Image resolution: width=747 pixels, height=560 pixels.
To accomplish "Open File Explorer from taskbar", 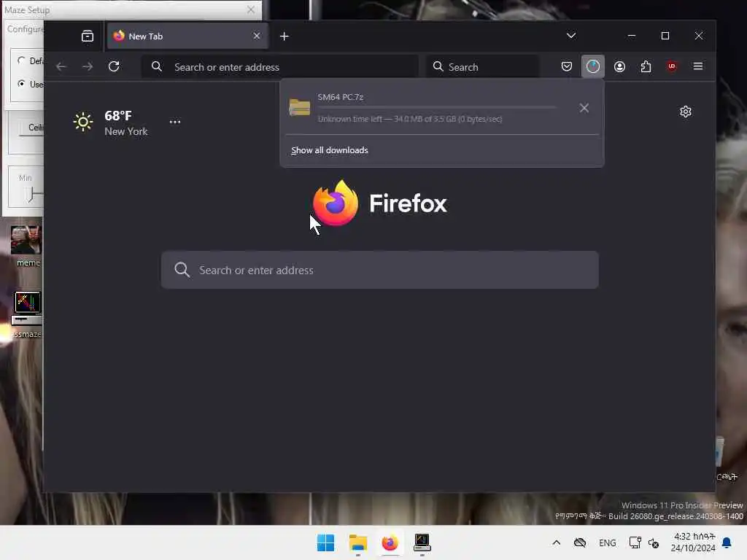I will (x=357, y=542).
